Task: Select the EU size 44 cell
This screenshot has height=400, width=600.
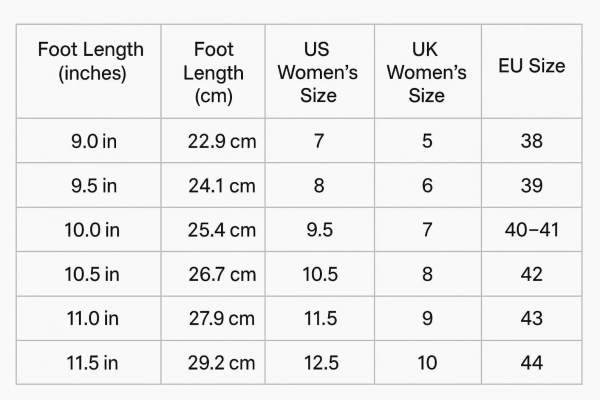Action: 531,362
